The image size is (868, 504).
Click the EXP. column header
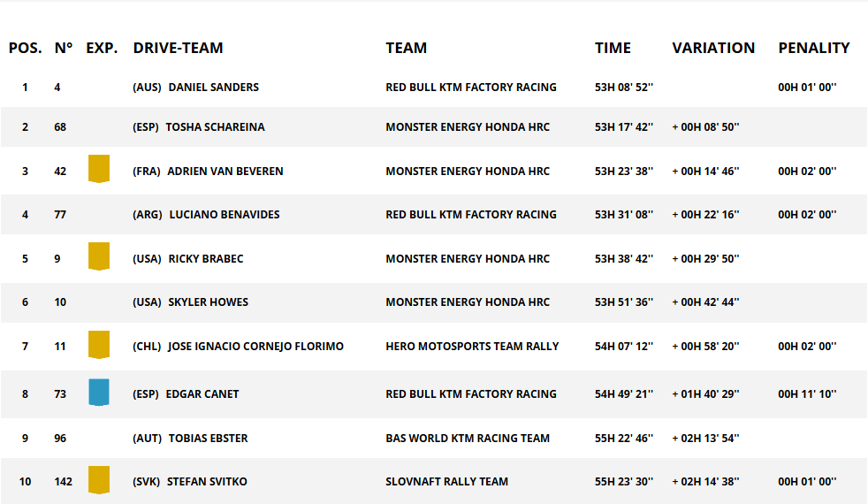coord(102,48)
